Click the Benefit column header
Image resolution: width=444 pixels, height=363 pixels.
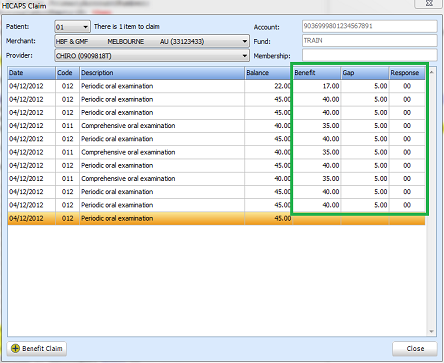pos(317,73)
